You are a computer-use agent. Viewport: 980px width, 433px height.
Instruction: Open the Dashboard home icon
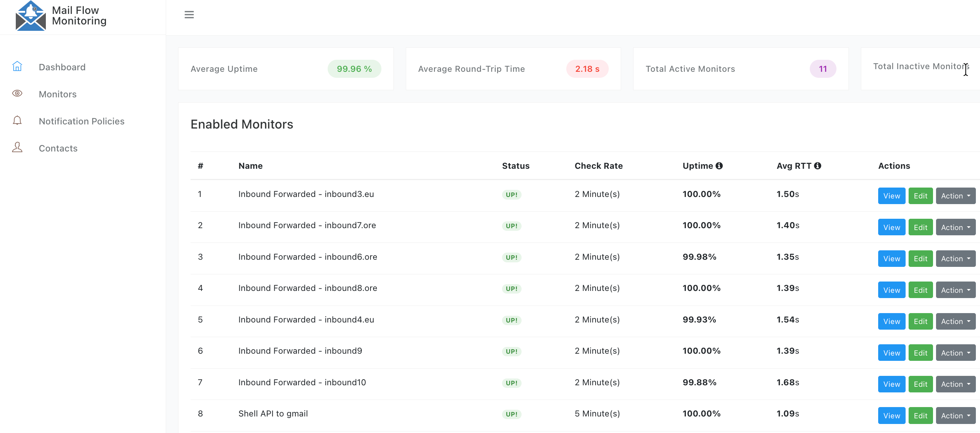[18, 66]
